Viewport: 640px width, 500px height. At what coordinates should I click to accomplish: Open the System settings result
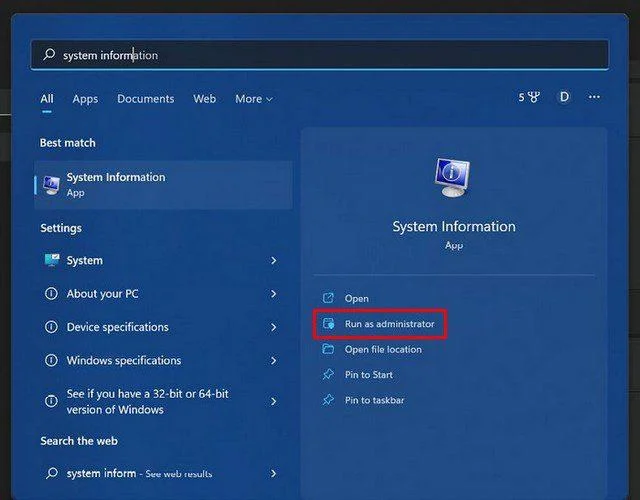tap(163, 260)
